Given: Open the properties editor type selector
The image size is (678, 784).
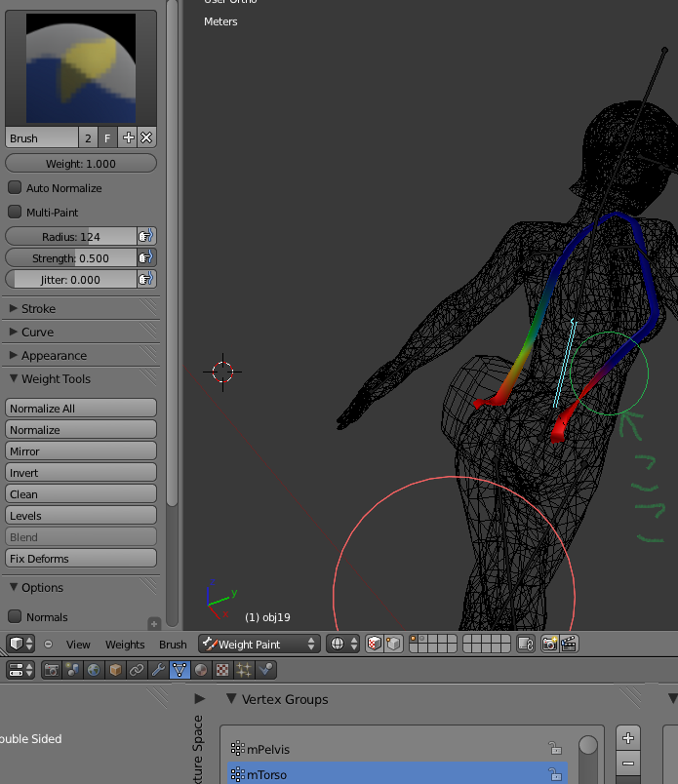Looking at the screenshot, I should click(x=20, y=670).
